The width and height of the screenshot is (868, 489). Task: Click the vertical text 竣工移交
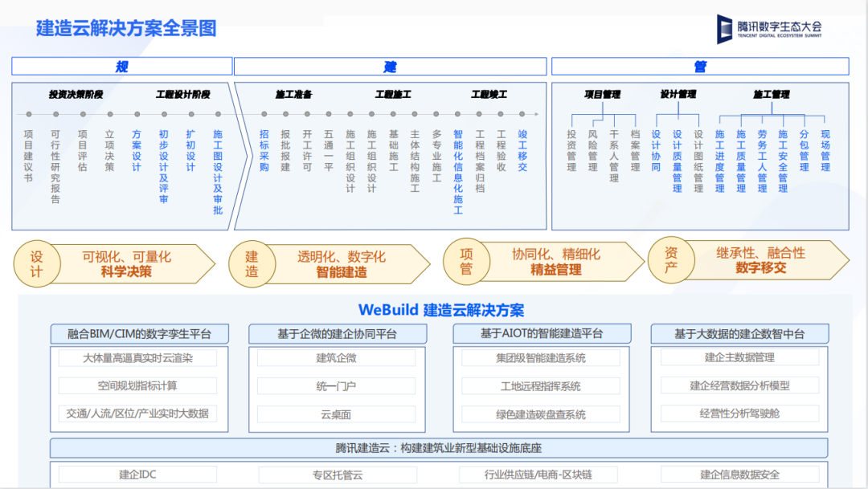coord(522,150)
